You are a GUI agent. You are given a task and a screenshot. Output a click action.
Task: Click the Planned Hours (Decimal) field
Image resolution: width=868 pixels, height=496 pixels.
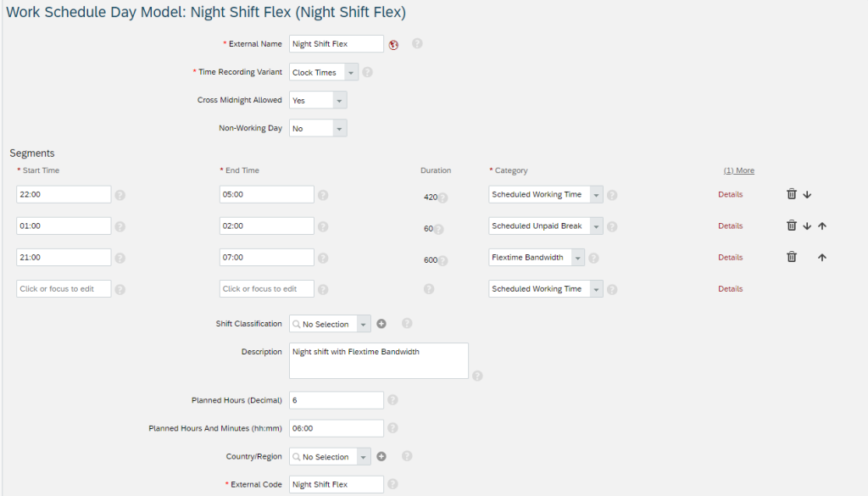pyautogui.click(x=336, y=400)
